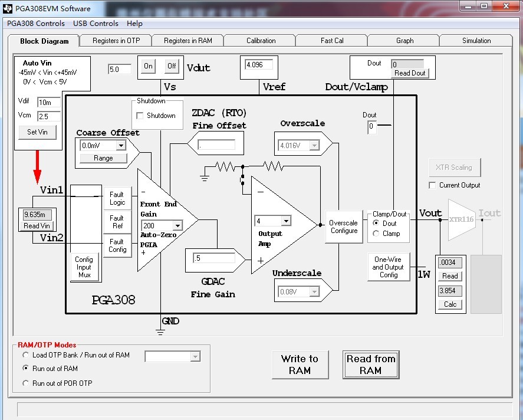Click the 9.635m Vin reading field
The height and width of the screenshot is (420, 523).
[37, 215]
